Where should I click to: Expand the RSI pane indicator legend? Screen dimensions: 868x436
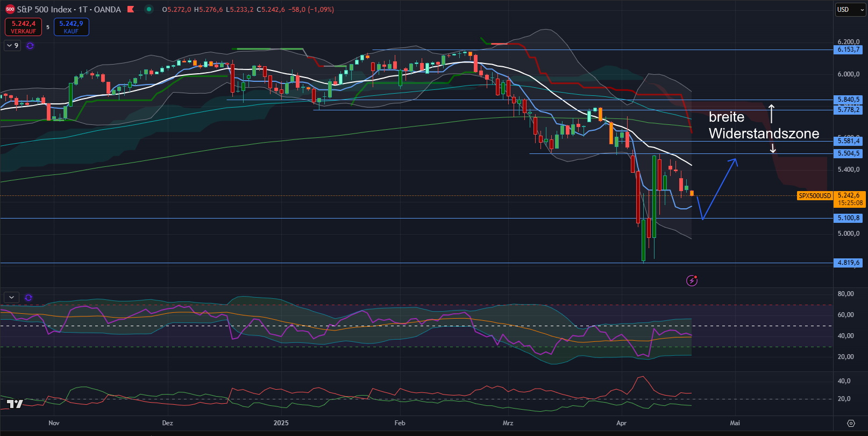click(x=11, y=297)
